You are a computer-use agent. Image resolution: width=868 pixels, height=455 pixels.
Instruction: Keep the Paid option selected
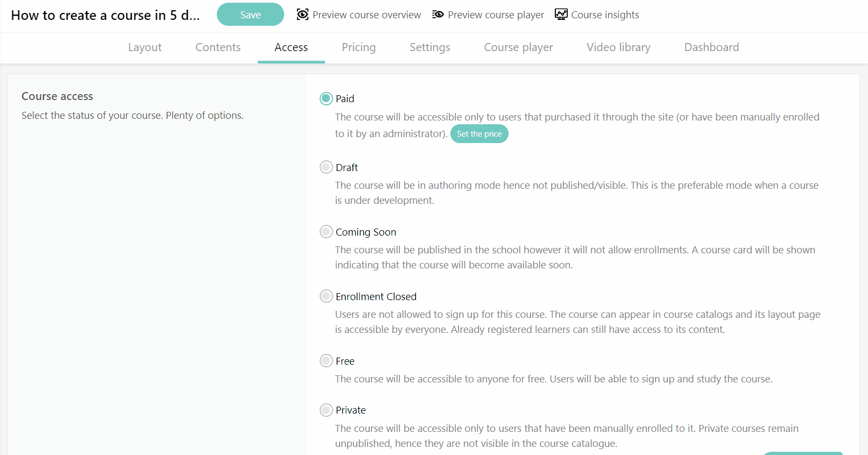pyautogui.click(x=326, y=98)
